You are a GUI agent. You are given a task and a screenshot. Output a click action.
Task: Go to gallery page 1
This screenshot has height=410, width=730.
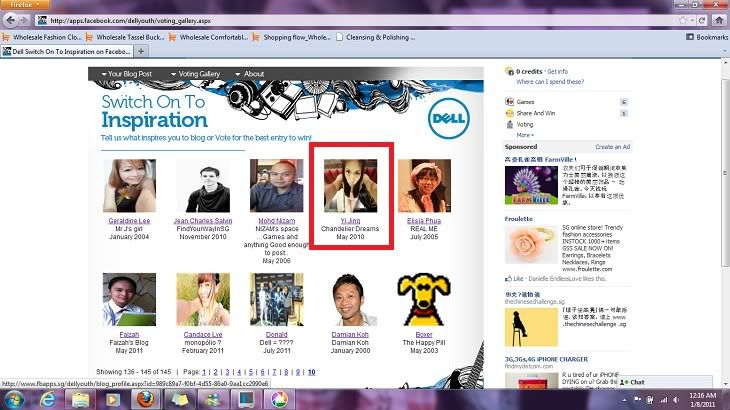204,372
